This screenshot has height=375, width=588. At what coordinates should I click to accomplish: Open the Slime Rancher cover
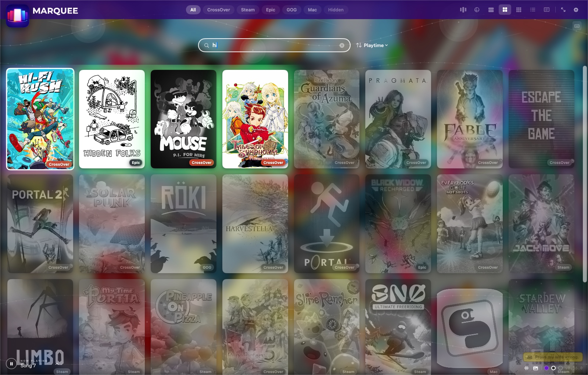(327, 327)
